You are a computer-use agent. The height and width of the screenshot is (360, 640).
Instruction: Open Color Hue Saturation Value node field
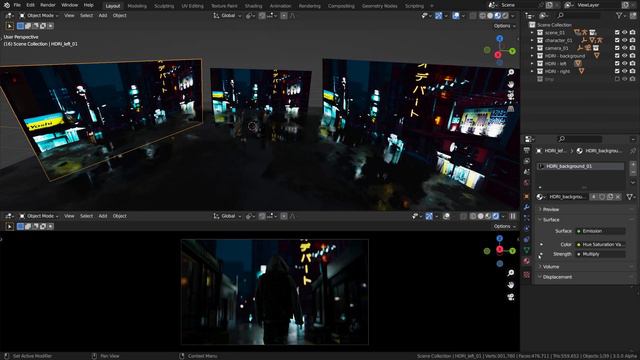pyautogui.click(x=600, y=244)
